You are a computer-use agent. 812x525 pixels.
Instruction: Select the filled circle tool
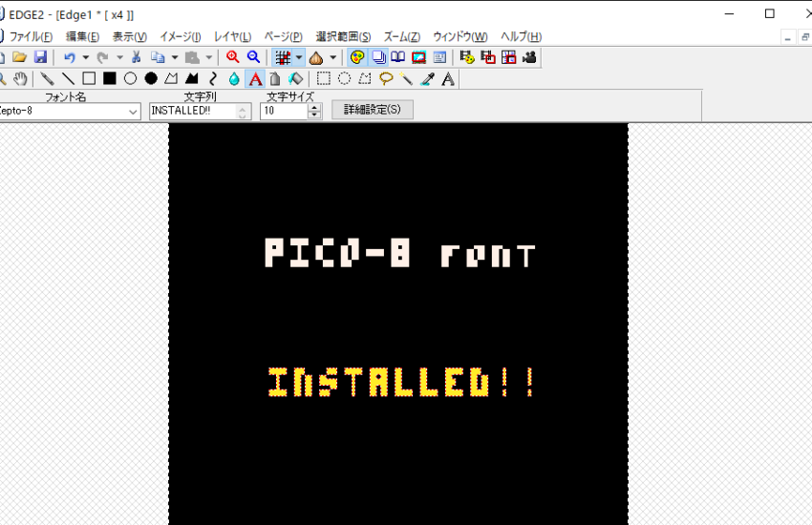coord(151,78)
